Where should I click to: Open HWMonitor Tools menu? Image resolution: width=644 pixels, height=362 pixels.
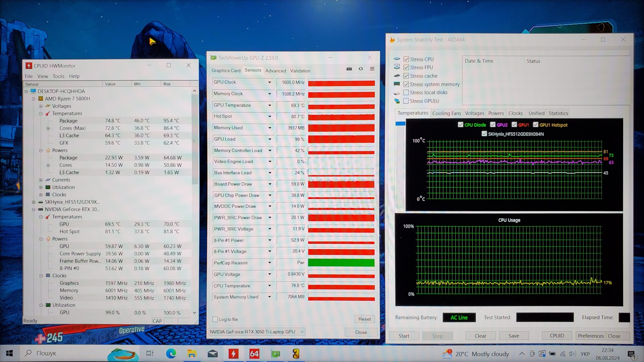(x=58, y=76)
